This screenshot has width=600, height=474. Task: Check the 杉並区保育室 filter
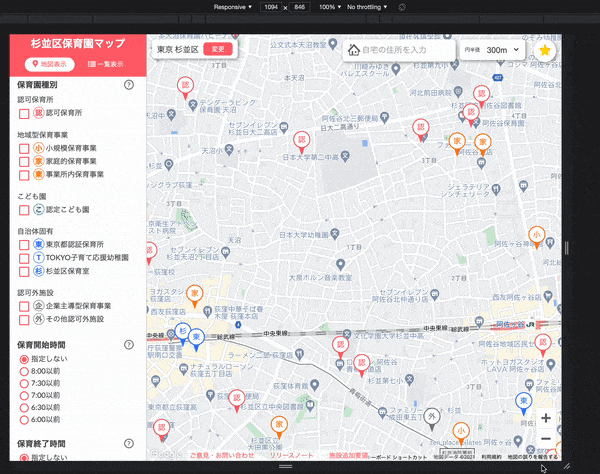(24, 272)
